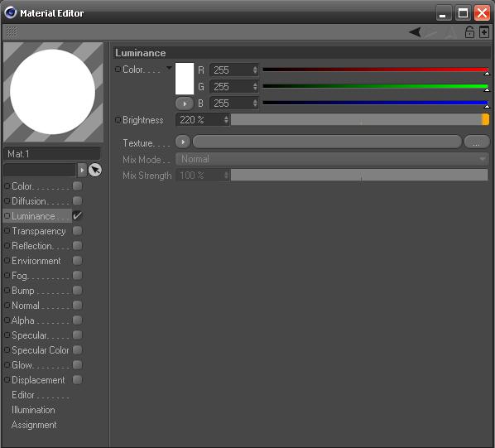Enable the Transparency channel checkbox
The width and height of the screenshot is (495, 448).
pos(77,231)
